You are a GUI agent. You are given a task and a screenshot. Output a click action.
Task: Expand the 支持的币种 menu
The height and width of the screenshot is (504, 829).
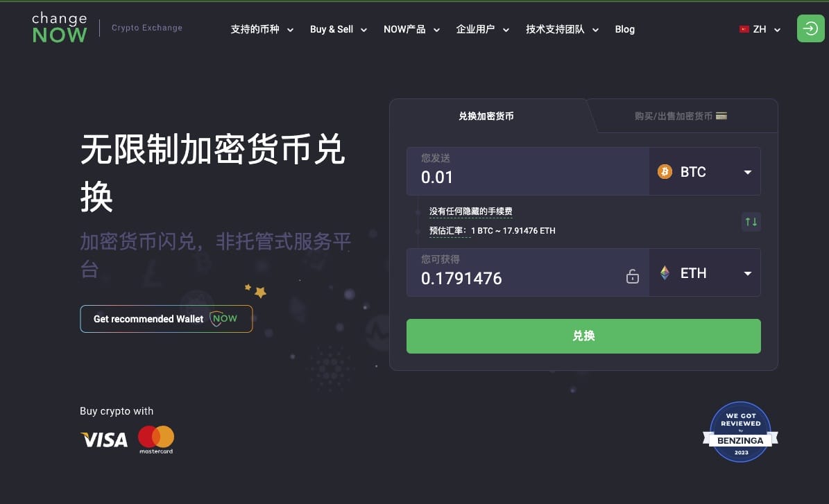pyautogui.click(x=262, y=30)
